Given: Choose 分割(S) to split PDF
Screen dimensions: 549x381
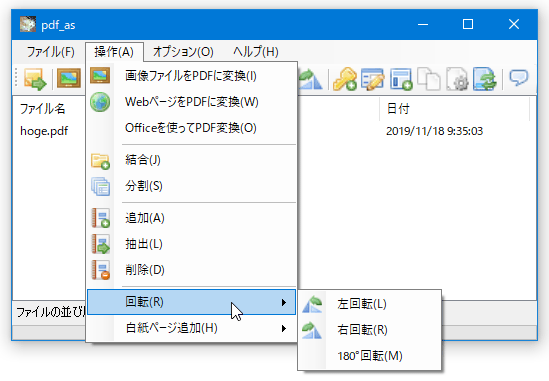Looking at the screenshot, I should tap(191, 186).
